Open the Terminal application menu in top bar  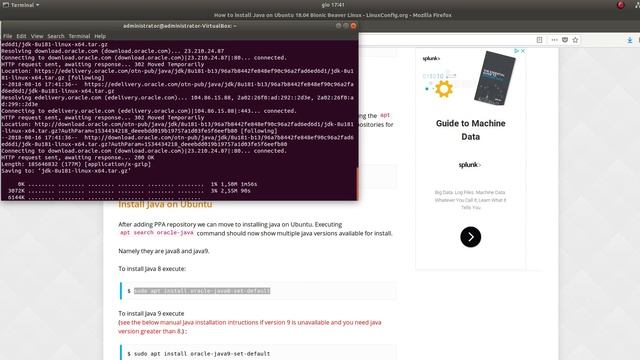[x=21, y=5]
